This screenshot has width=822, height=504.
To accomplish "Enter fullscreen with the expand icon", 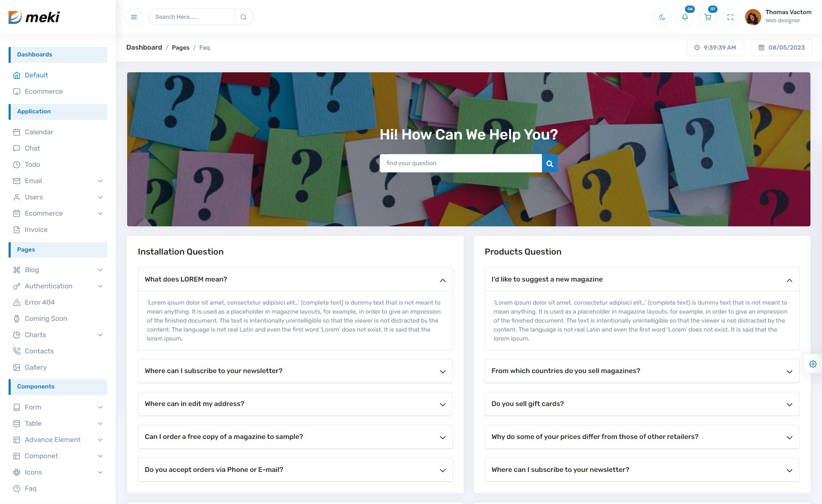I will click(x=730, y=17).
